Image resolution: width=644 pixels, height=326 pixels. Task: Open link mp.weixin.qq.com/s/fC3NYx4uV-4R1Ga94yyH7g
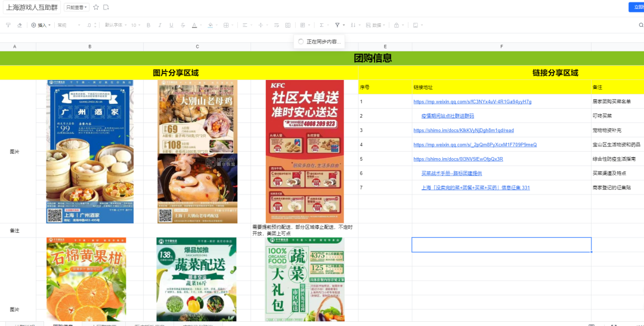pyautogui.click(x=472, y=102)
